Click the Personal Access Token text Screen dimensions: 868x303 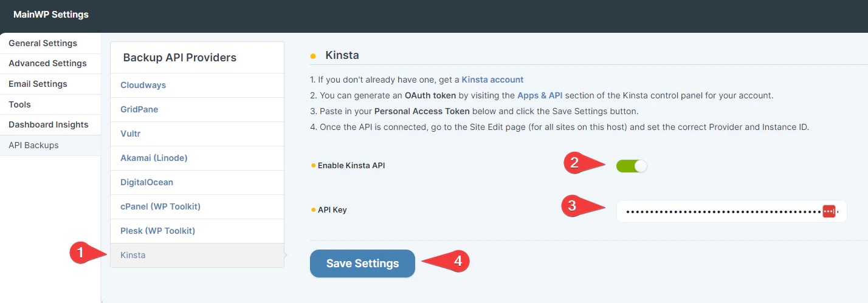[422, 112]
